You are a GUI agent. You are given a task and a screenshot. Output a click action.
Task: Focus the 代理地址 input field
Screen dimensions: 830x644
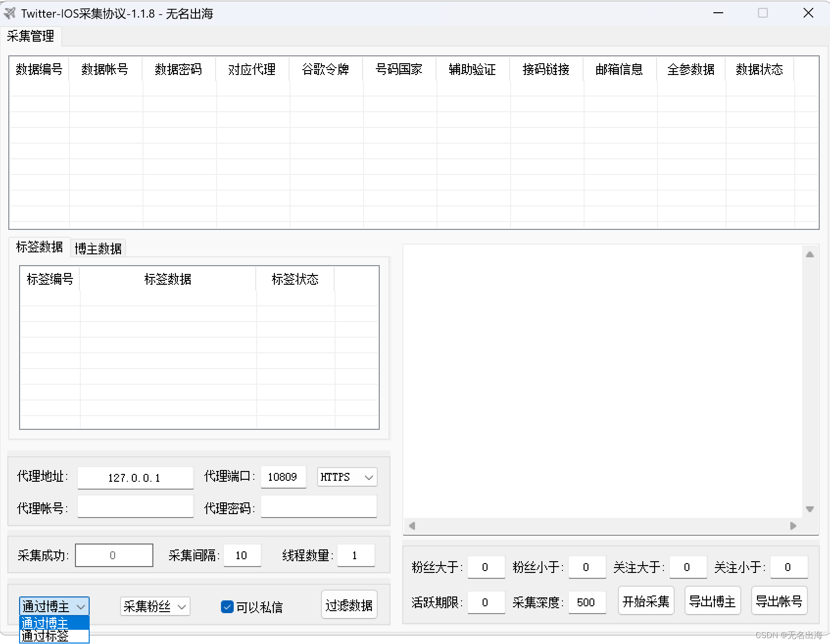[x=135, y=478]
